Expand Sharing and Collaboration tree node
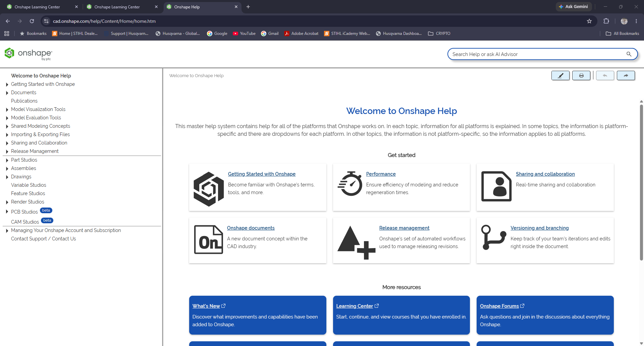Screen dimensions: 644x346 click(7, 143)
